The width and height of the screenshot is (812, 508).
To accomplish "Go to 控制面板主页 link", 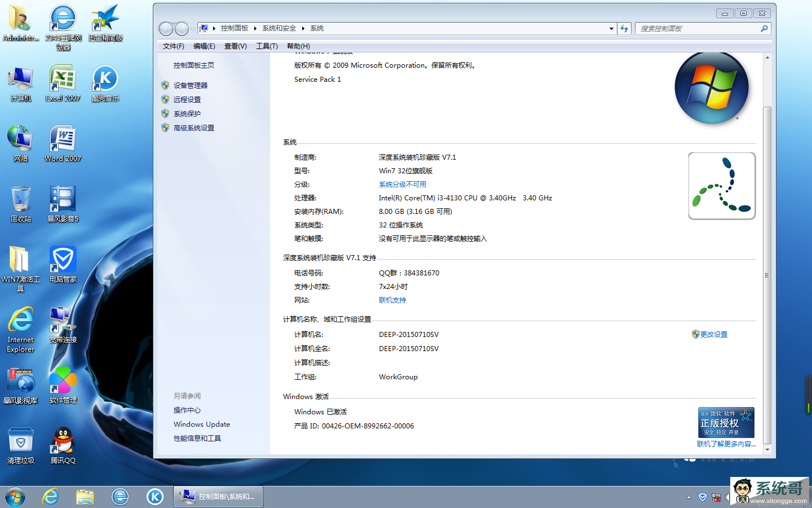I will [x=194, y=65].
